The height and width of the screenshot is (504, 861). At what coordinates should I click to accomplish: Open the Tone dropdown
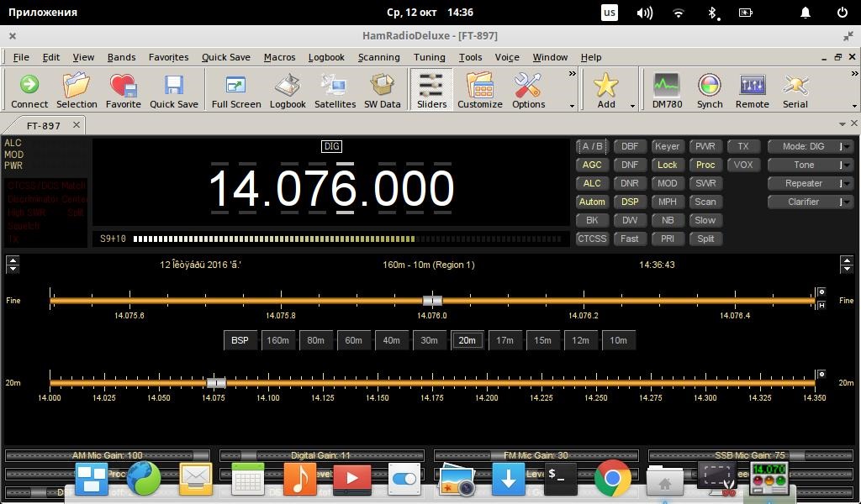coord(811,165)
